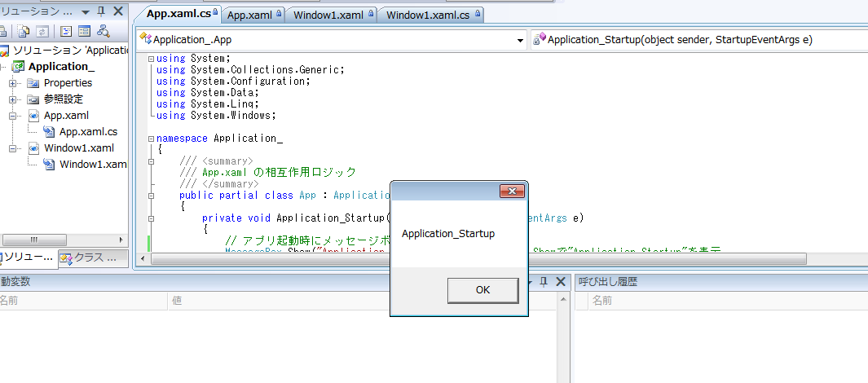Expand the Properties folder node

(x=12, y=83)
